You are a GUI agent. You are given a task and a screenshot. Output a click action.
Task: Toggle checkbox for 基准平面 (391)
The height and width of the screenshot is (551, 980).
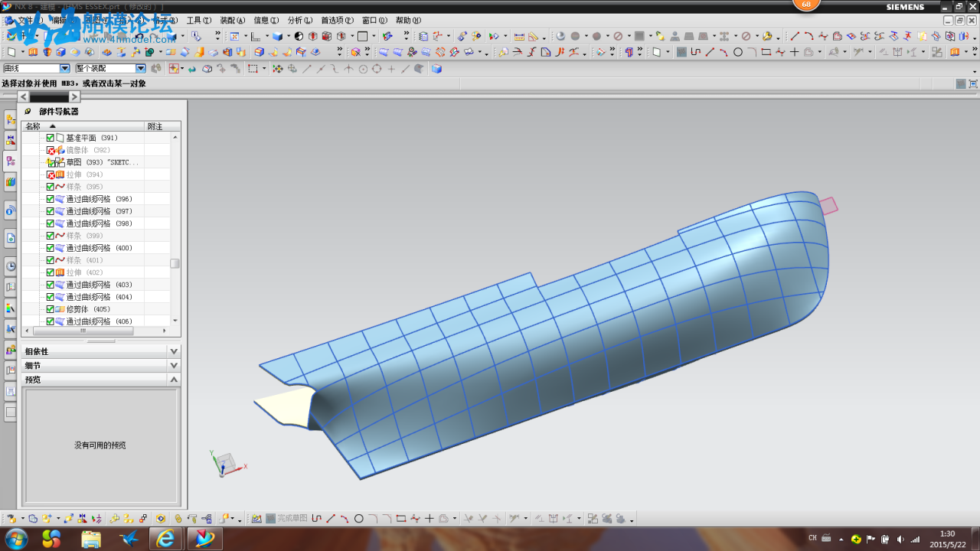click(51, 138)
